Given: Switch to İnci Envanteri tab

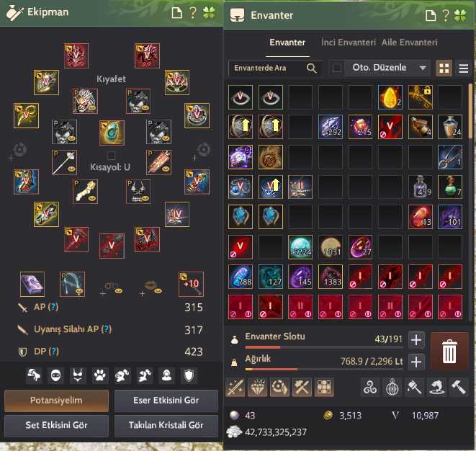Looking at the screenshot, I should tap(349, 43).
